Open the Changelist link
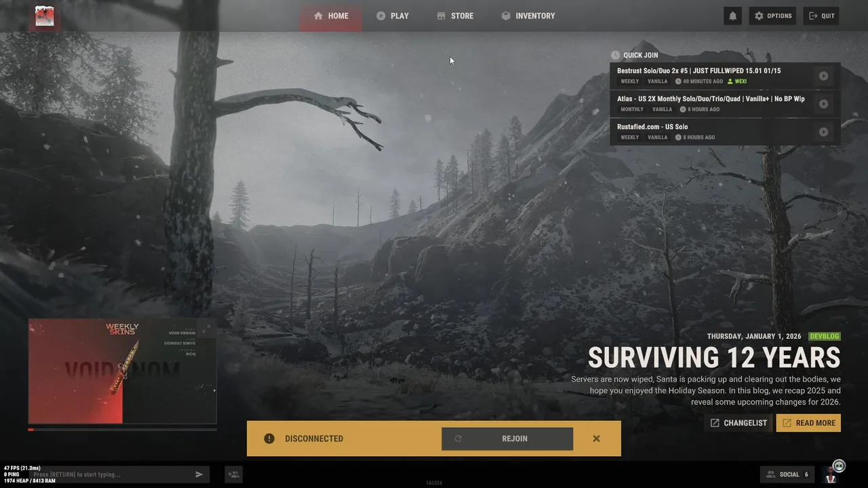The height and width of the screenshot is (488, 868). pyautogui.click(x=738, y=423)
